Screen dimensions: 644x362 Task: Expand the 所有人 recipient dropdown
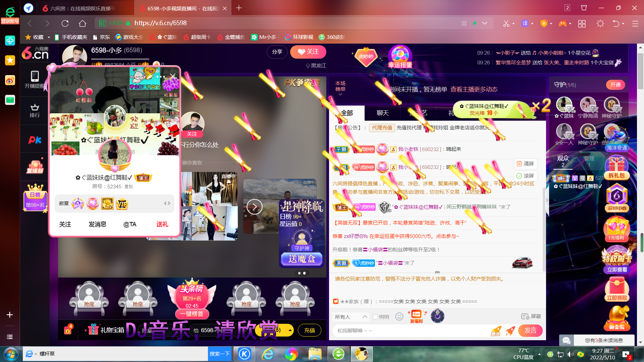click(x=351, y=317)
